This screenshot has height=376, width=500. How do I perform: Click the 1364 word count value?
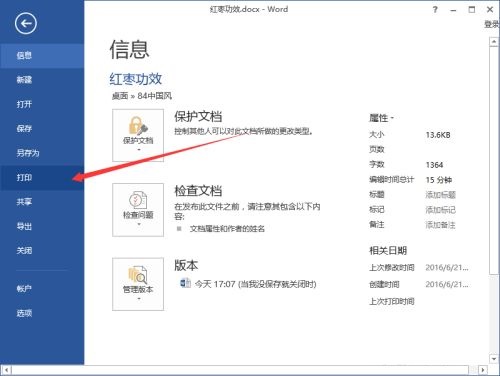point(434,165)
